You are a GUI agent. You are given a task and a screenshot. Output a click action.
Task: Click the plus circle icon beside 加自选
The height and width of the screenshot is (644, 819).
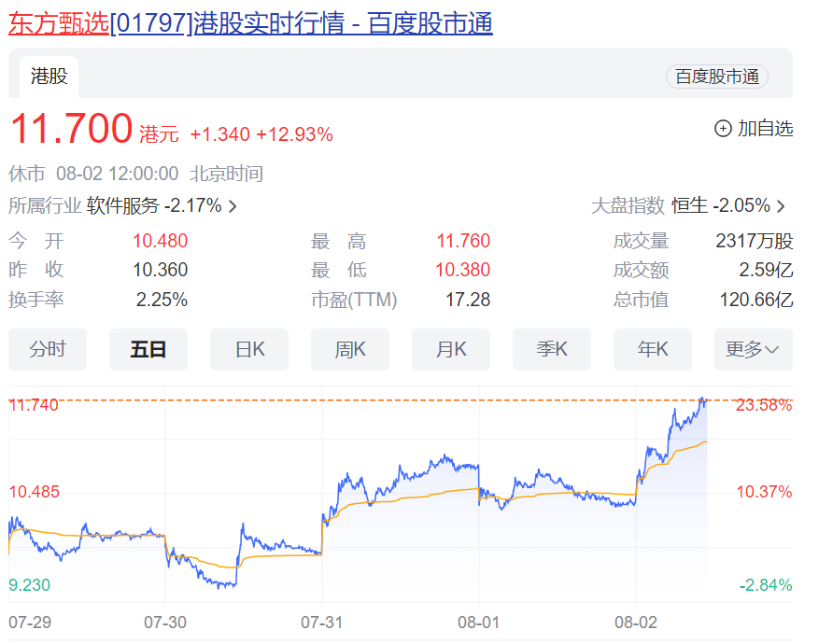coord(723,129)
